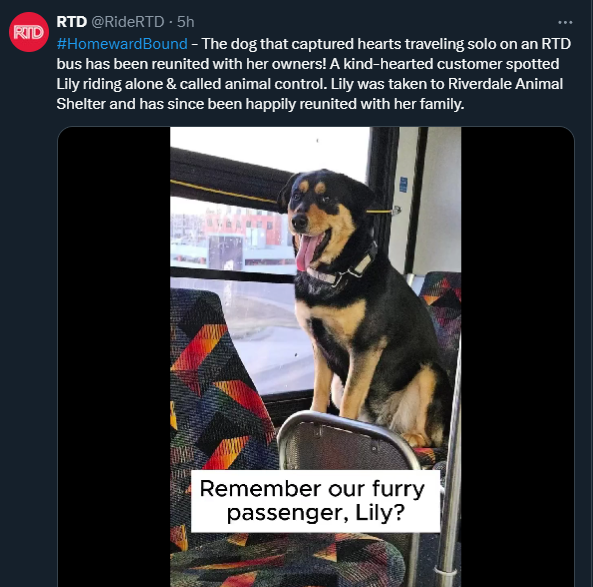Open the 5h timestamp link

(186, 22)
